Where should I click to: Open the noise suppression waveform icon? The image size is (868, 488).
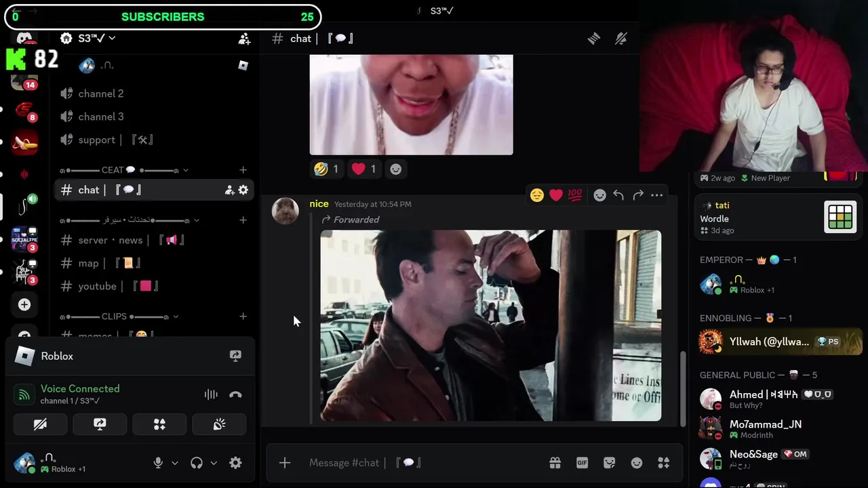pyautogui.click(x=211, y=394)
